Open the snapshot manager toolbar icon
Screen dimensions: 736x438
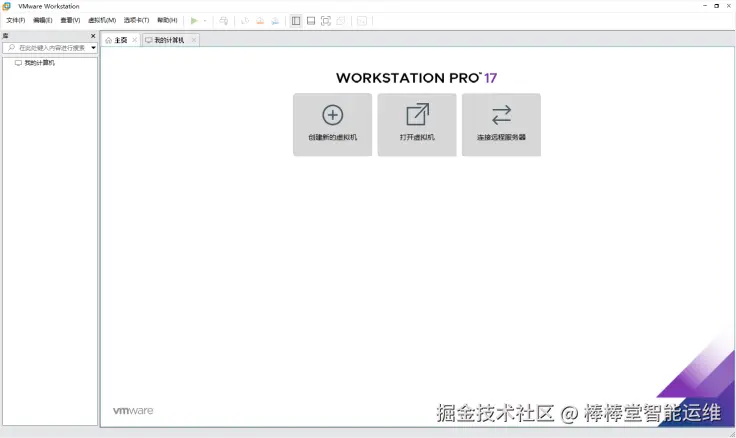[x=275, y=21]
